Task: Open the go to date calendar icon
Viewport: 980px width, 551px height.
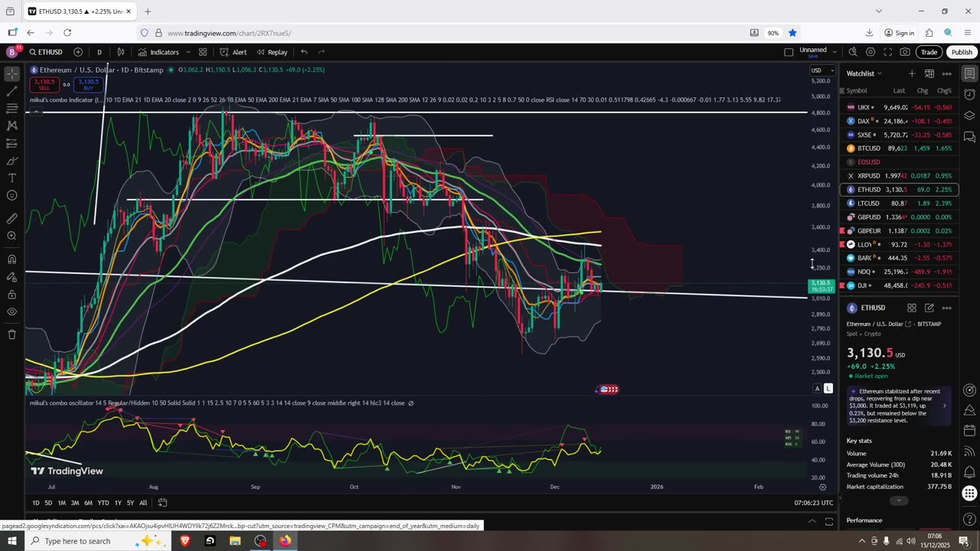Action: tap(162, 503)
